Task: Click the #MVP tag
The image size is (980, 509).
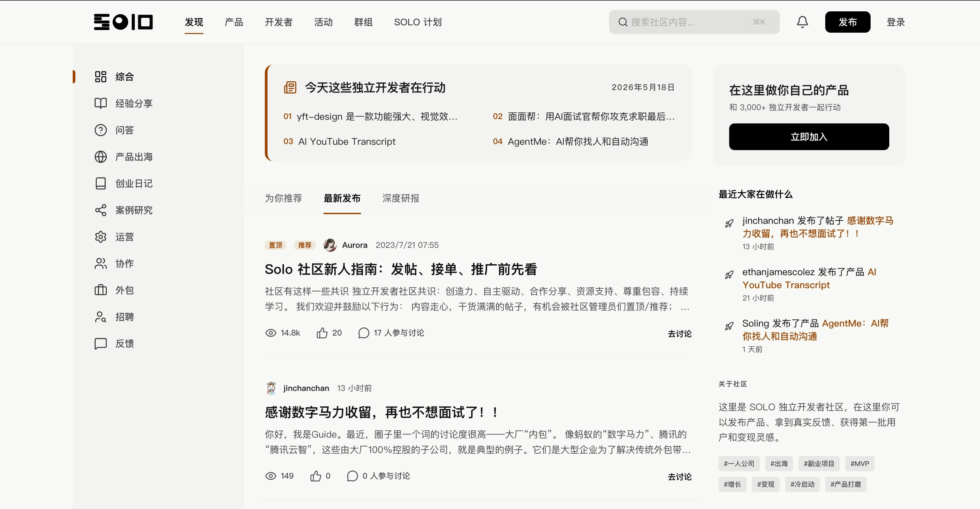Action: click(x=860, y=464)
